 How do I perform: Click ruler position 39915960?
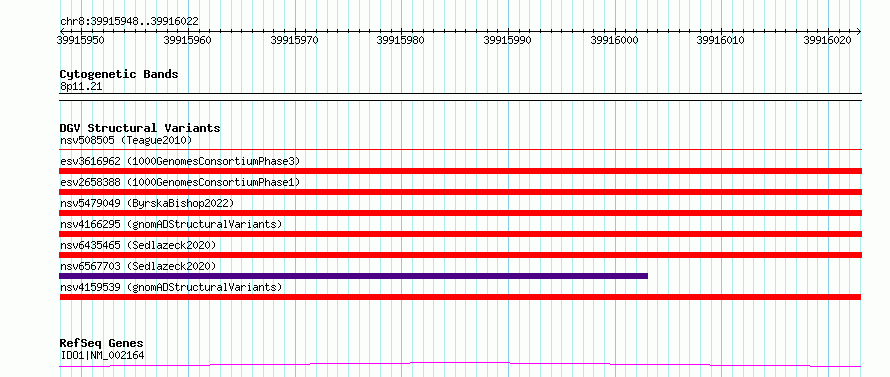pyautogui.click(x=188, y=40)
